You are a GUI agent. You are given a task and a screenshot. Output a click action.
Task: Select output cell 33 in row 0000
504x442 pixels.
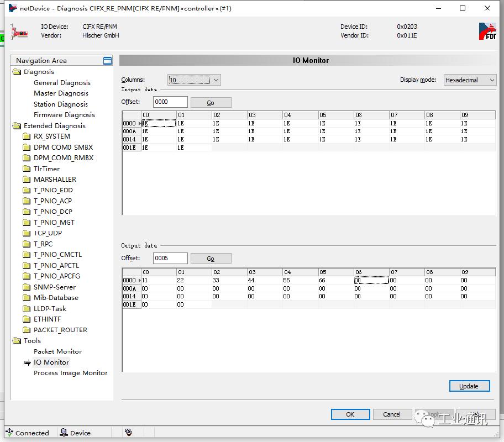(x=229, y=280)
